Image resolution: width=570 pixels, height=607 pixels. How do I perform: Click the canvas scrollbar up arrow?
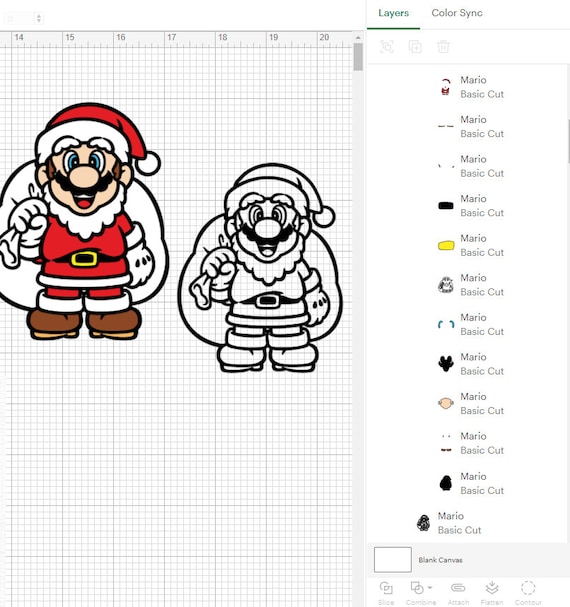click(358, 38)
